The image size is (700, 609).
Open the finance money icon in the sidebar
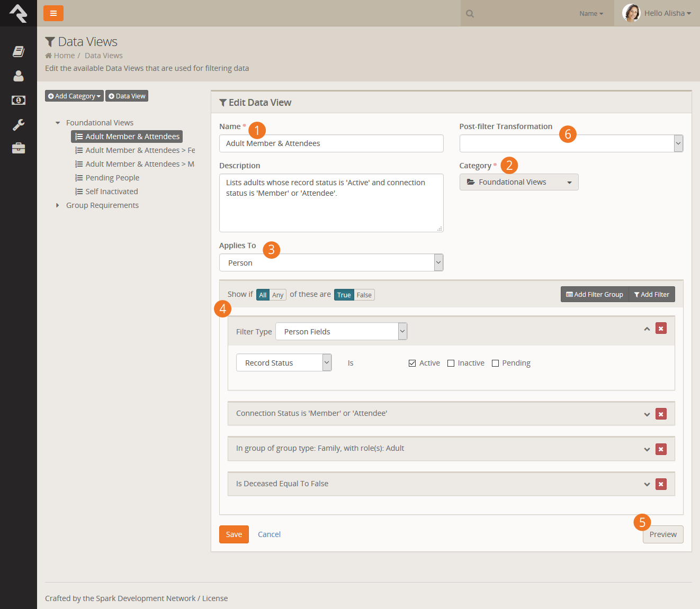coord(19,100)
